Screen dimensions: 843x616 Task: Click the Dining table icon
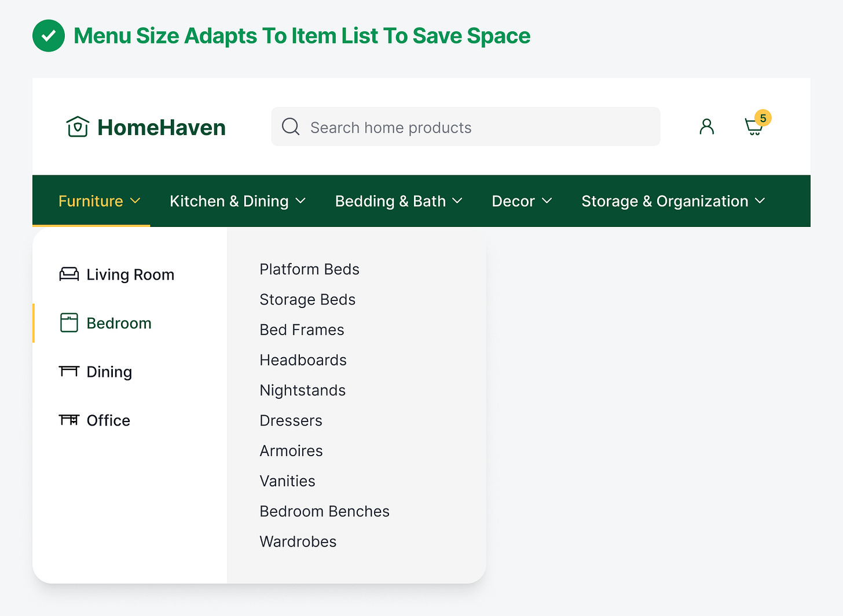point(69,371)
